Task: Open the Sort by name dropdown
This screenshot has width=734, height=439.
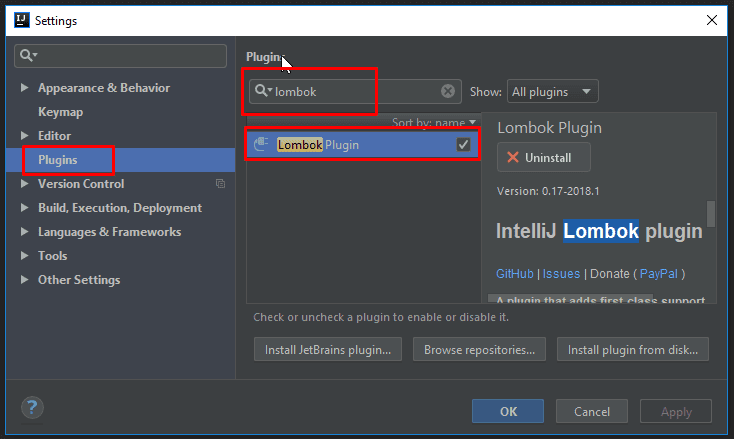Action: (x=433, y=123)
